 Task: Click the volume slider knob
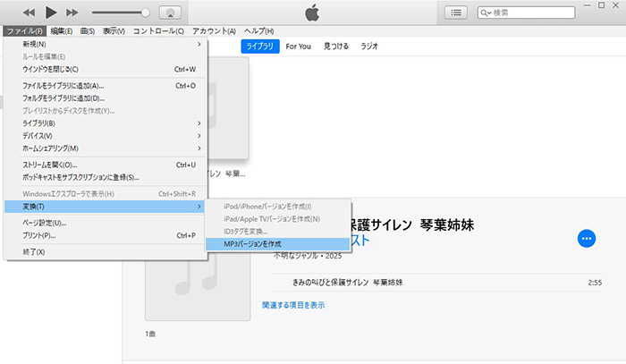pos(146,13)
